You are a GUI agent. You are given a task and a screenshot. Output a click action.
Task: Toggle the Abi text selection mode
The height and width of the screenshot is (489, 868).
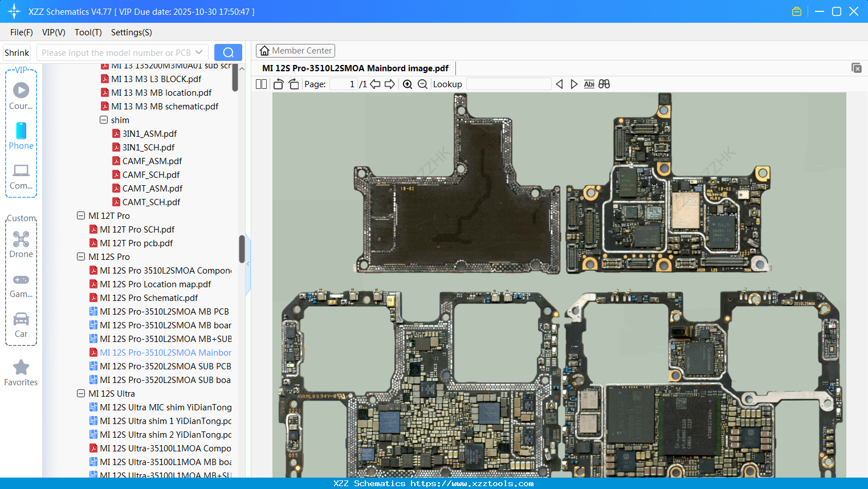[x=589, y=84]
